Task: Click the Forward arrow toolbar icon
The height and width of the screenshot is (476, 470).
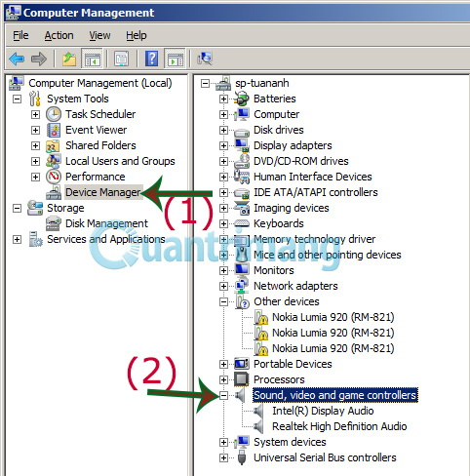Action: [39, 59]
